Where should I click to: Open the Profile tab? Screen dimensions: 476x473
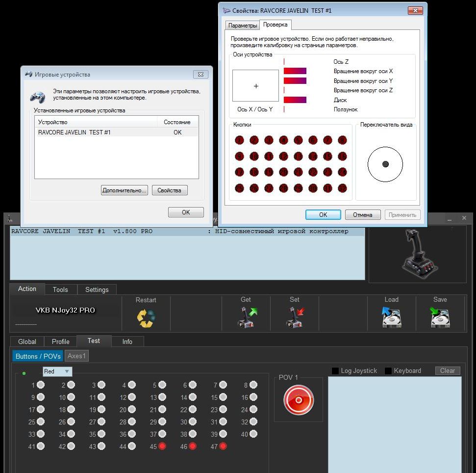(x=60, y=342)
